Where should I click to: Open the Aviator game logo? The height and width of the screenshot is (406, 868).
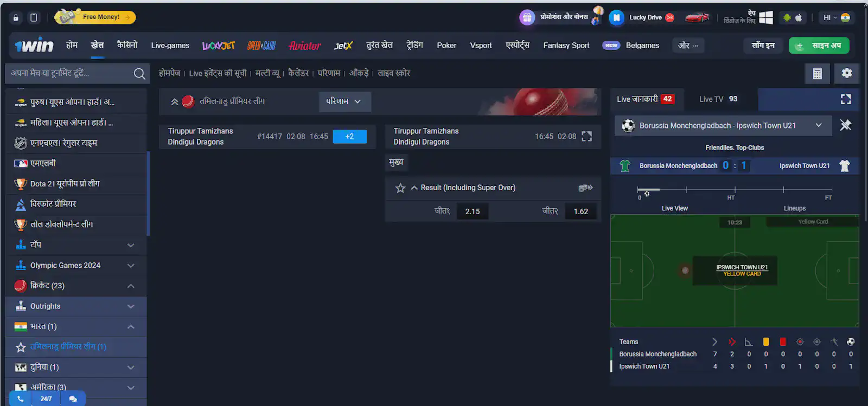[x=305, y=46]
